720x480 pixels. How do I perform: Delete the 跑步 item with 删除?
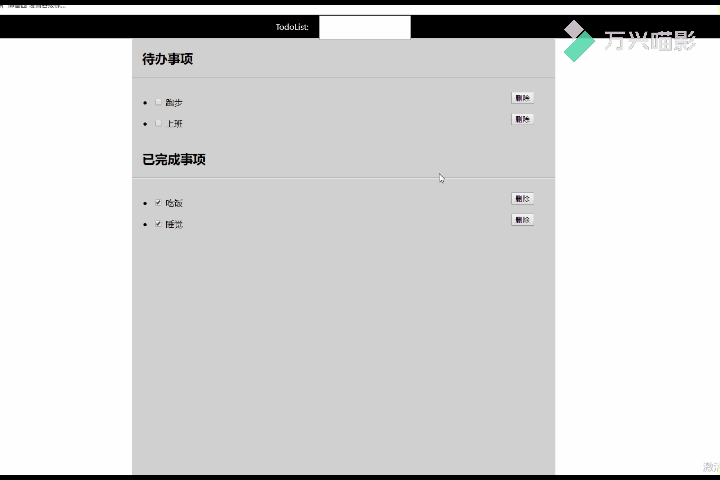pos(522,98)
